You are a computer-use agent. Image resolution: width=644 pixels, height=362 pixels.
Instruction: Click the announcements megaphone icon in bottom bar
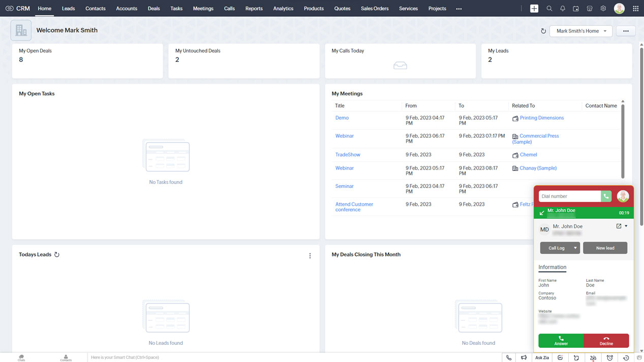(524, 358)
